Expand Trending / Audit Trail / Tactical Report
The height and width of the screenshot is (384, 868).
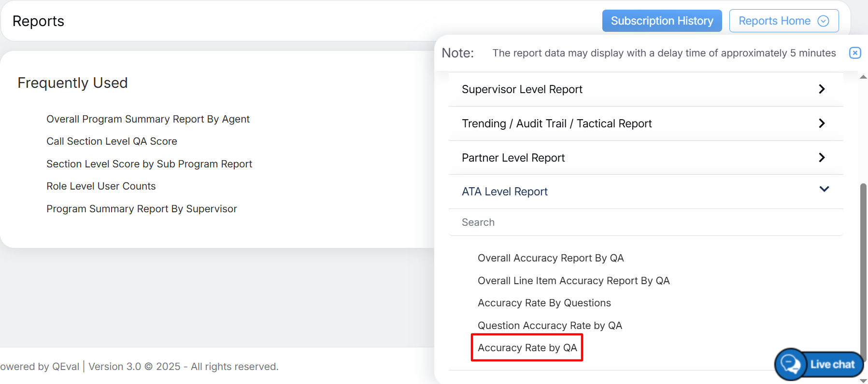(645, 123)
